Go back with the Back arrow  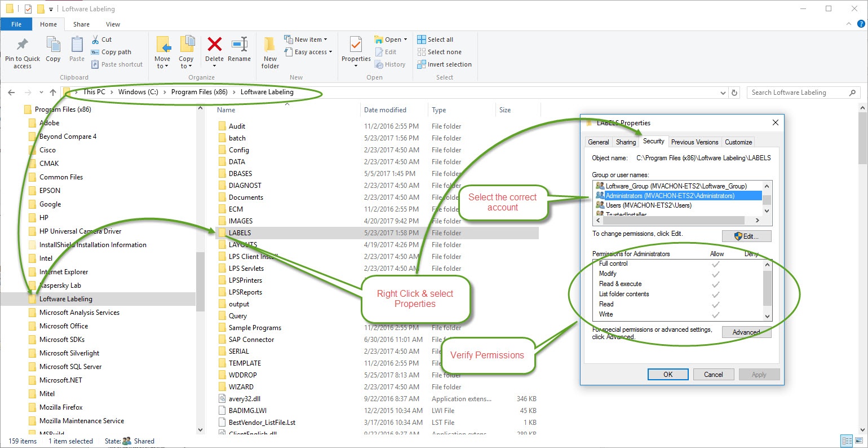pos(11,93)
